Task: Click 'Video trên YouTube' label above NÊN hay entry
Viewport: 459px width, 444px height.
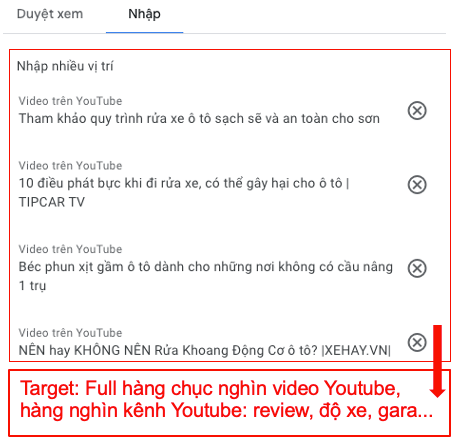Action: [70, 333]
